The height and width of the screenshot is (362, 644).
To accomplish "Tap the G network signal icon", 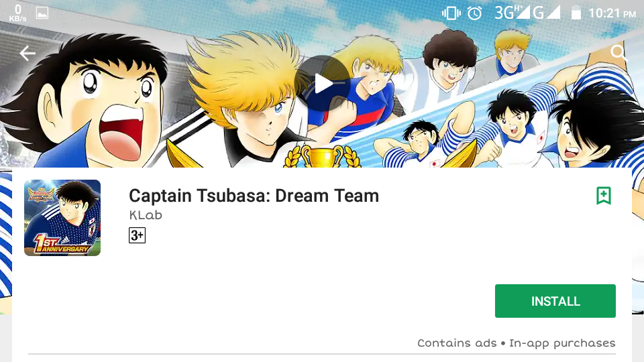I will [x=547, y=13].
